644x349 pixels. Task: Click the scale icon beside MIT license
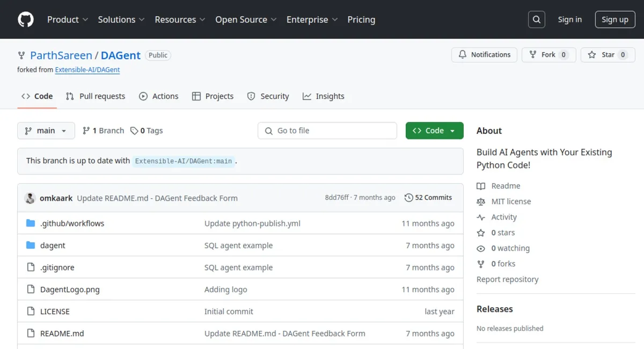(481, 201)
